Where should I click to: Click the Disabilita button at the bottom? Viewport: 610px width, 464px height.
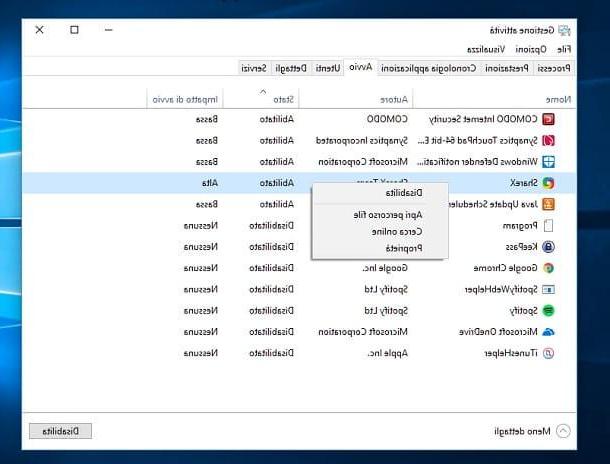coord(60,431)
